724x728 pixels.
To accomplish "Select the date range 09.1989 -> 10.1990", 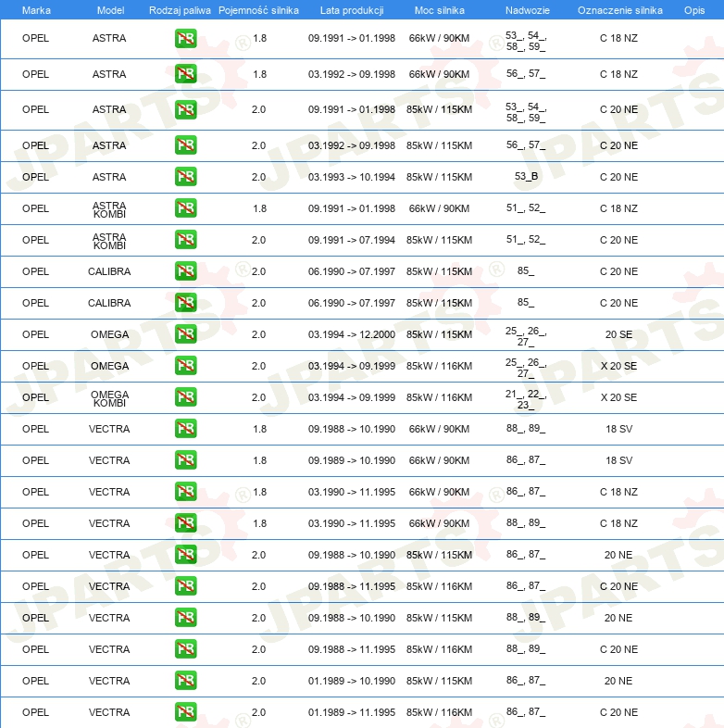I will [351, 460].
